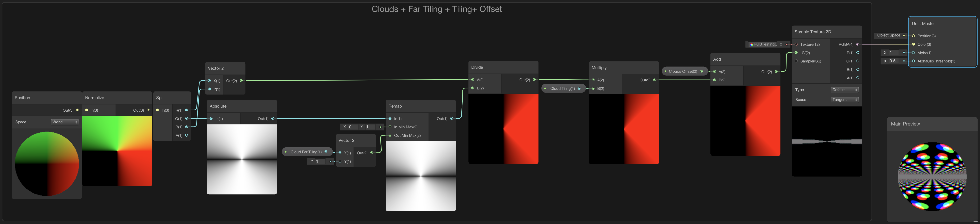Click the RGBA(4) output port on Sample Texture 2D

tap(858, 44)
